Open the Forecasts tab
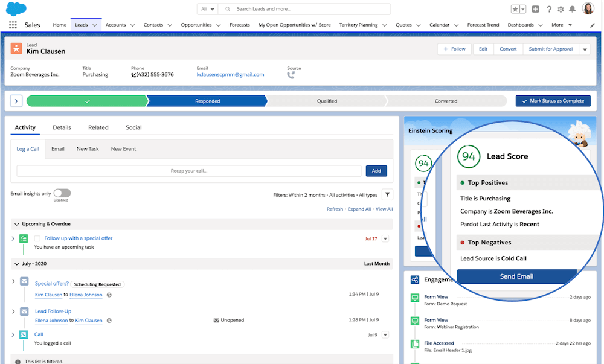Image resolution: width=604 pixels, height=364 pixels. [240, 25]
